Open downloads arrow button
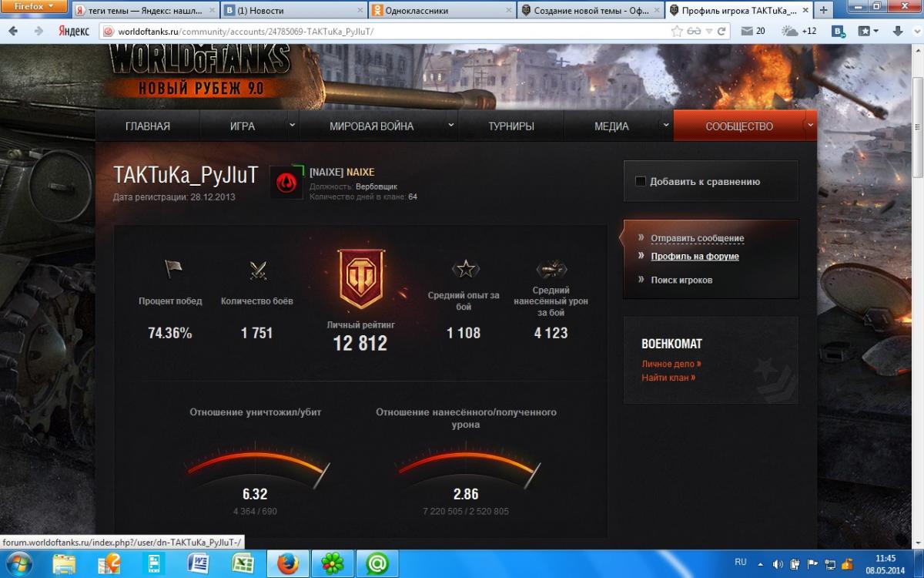The image size is (924, 578). (x=898, y=32)
